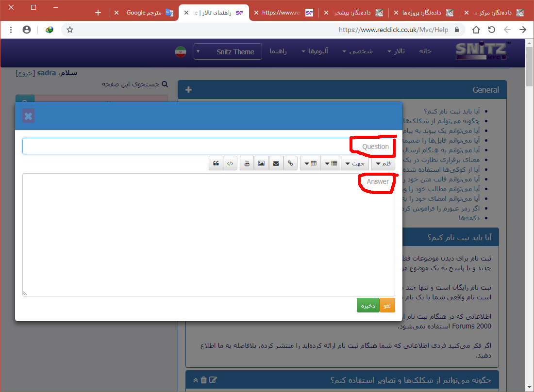Open a new browser tab
Screen dimensions: 534x392
coord(98,13)
